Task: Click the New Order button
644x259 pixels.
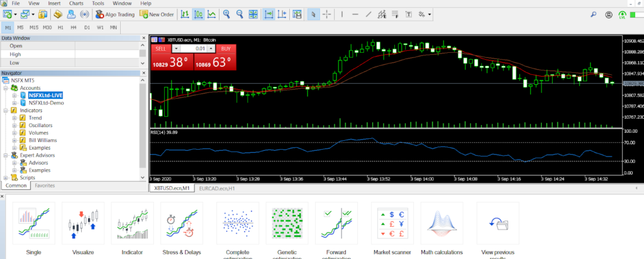Action: click(x=157, y=14)
